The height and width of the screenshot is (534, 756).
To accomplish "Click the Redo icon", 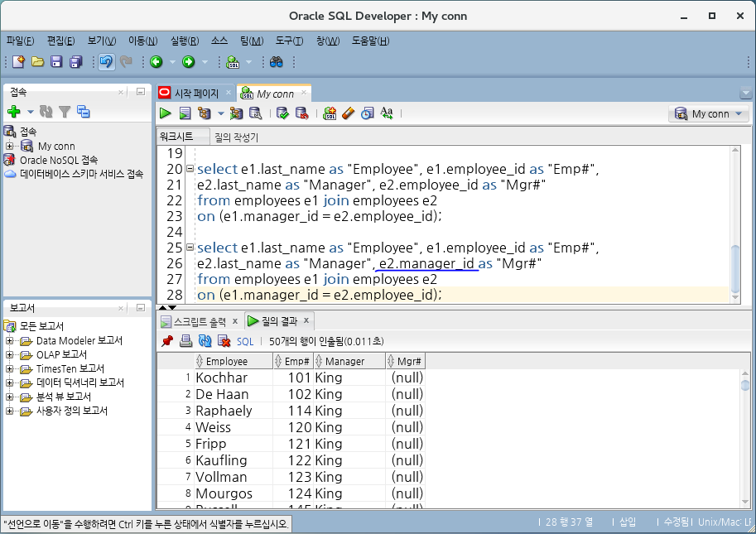I will [126, 62].
